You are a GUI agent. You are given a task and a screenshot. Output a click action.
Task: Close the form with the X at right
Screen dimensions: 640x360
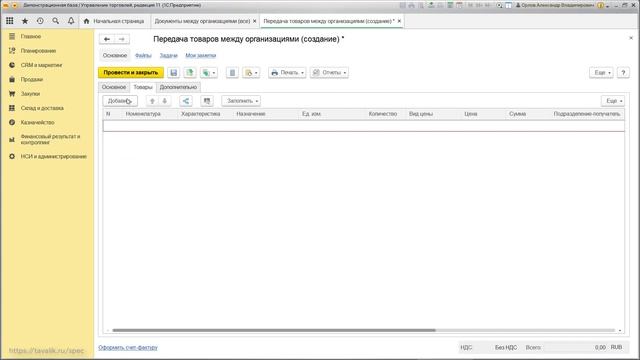(631, 38)
